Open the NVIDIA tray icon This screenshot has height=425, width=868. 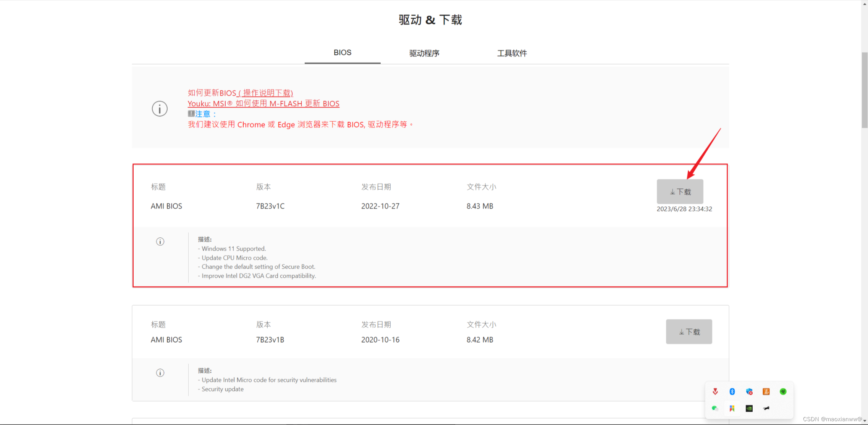pos(749,408)
